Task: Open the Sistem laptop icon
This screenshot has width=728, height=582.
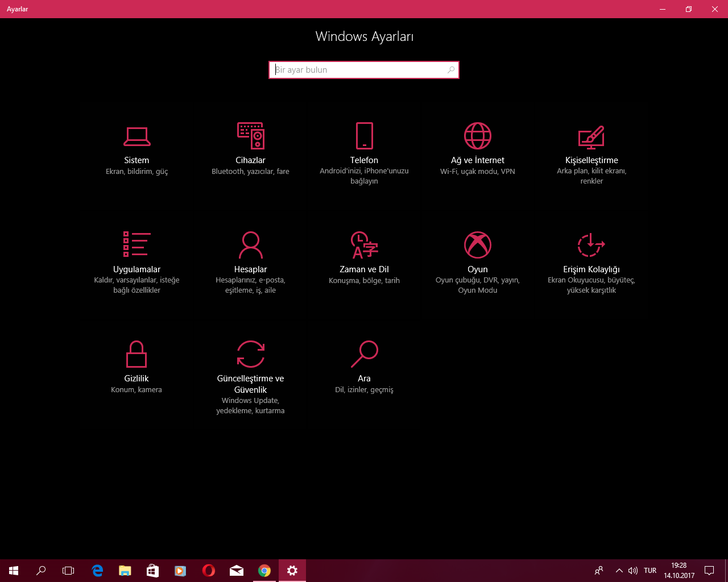Action: click(136, 136)
